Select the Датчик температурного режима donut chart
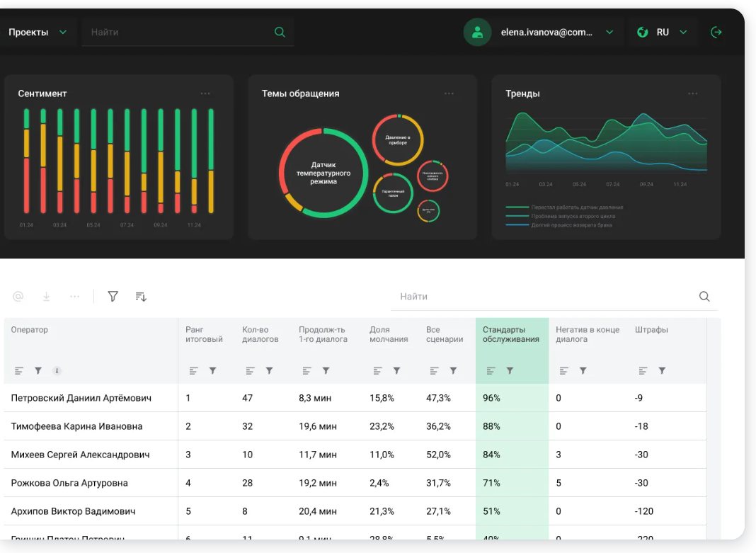This screenshot has height=553, width=756. (x=323, y=173)
